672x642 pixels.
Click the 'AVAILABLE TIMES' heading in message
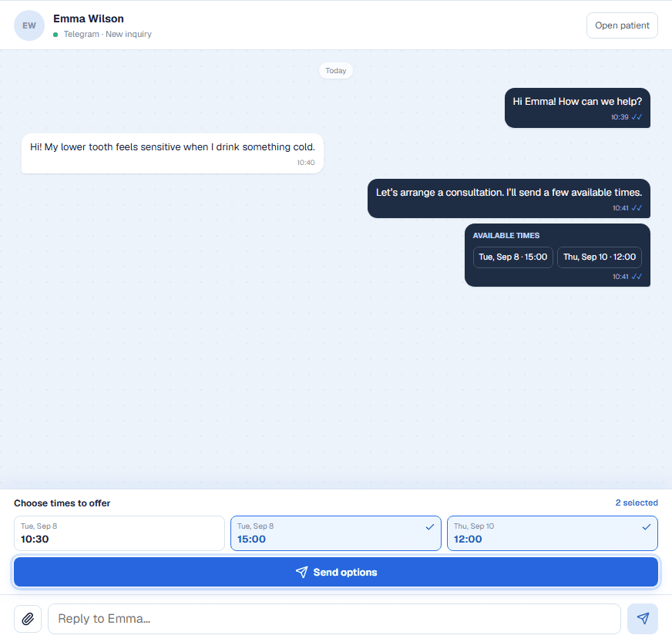506,236
